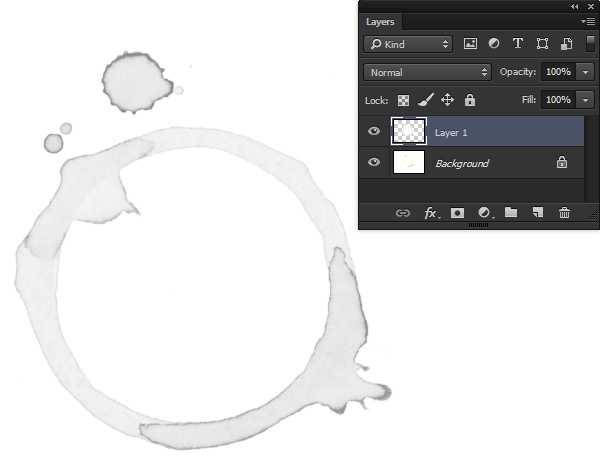Create a new layer

(538, 212)
